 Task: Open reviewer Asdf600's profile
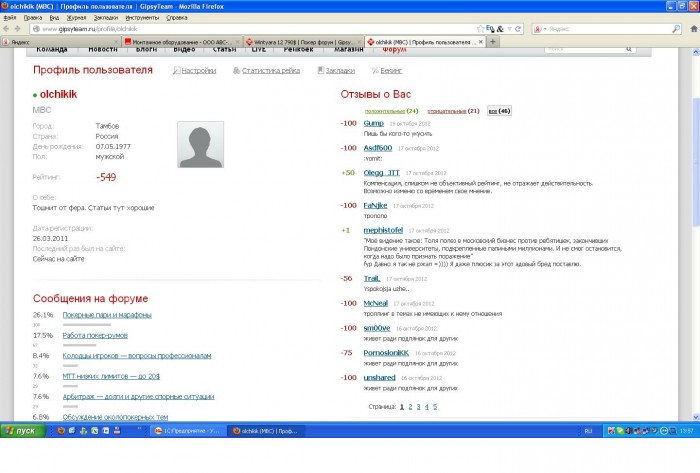pos(378,148)
